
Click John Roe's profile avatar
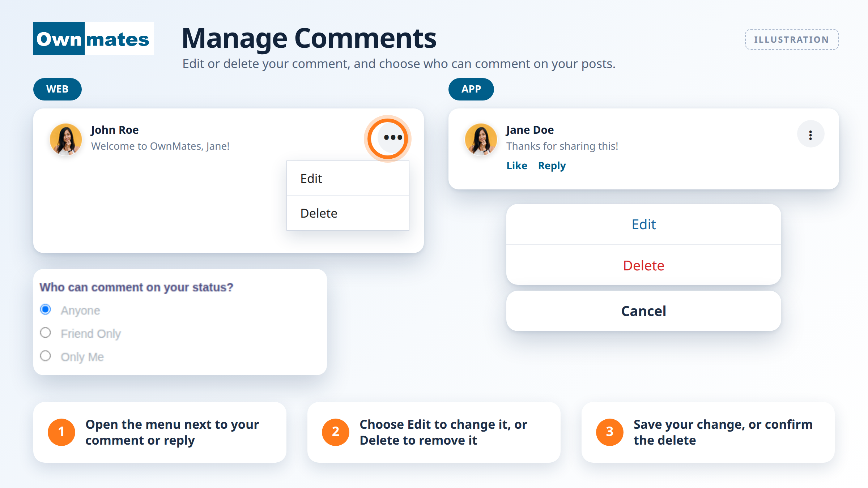(x=66, y=139)
